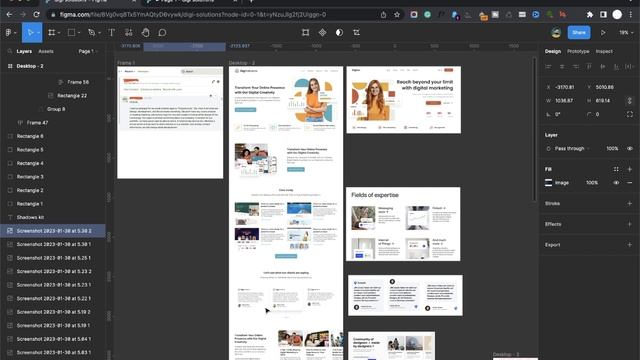Open the Frame tool dropdown arrow
Screen dimensions: 640x360
coord(59,33)
